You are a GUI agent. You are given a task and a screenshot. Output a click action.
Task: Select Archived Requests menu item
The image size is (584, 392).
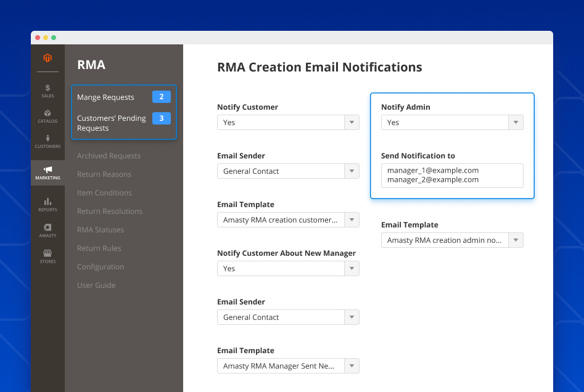(109, 155)
